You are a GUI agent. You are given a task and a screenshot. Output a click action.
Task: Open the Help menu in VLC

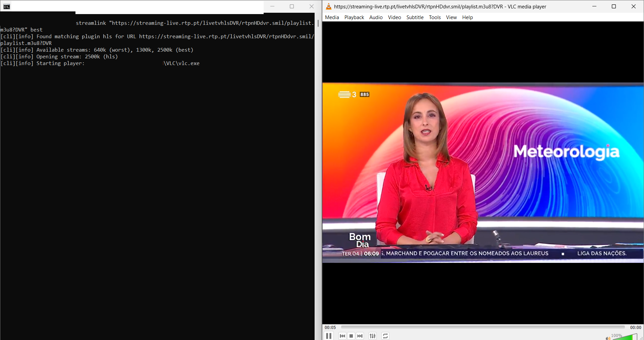[467, 17]
